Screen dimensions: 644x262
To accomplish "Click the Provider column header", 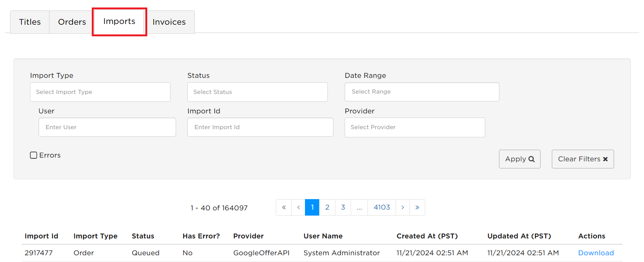I will (x=248, y=236).
